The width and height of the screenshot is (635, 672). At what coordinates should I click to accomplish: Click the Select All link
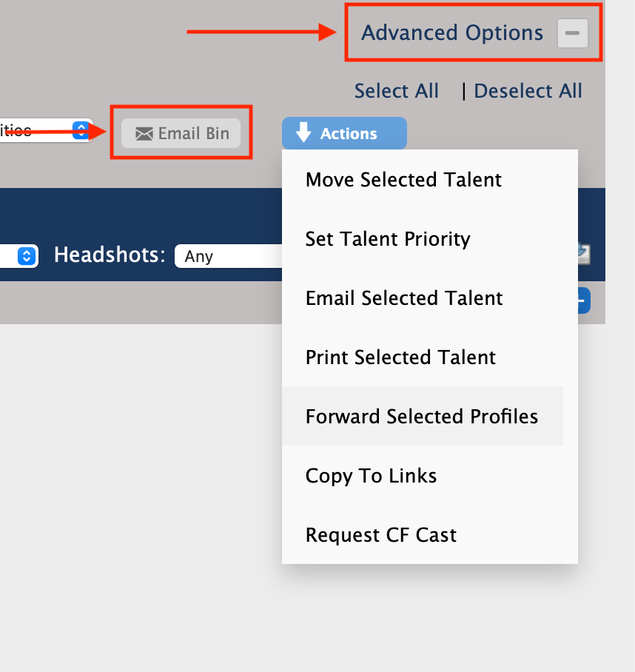[397, 91]
